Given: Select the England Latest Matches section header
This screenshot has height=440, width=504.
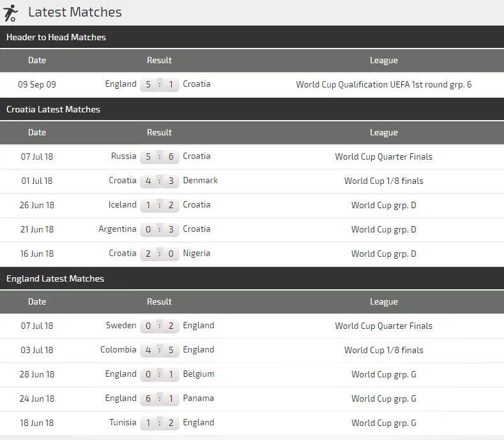Looking at the screenshot, I should point(56,279).
